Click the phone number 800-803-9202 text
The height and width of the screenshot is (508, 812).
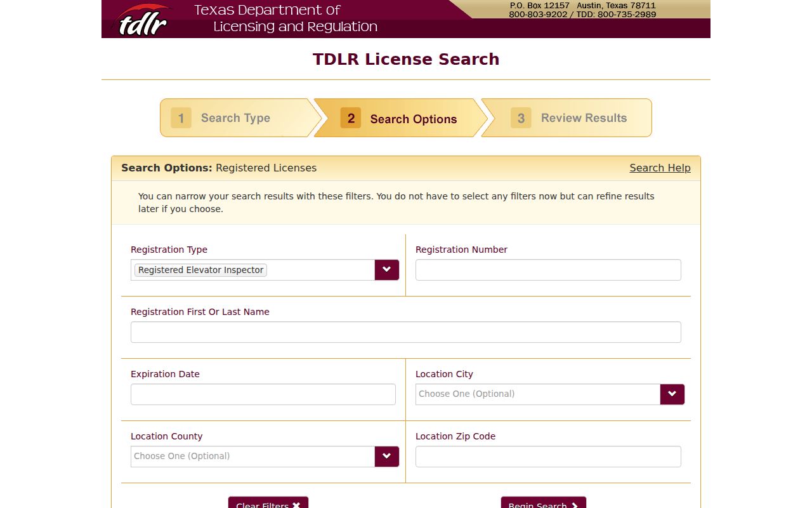[538, 14]
